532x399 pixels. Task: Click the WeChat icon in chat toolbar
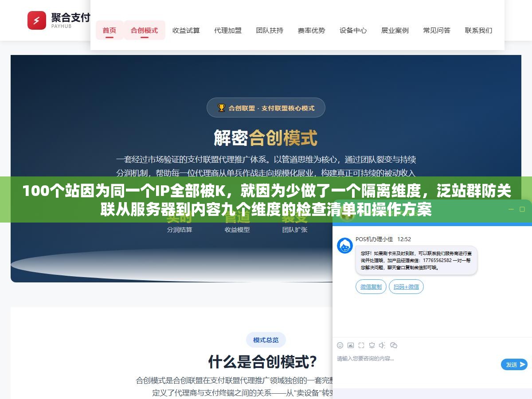(393, 345)
